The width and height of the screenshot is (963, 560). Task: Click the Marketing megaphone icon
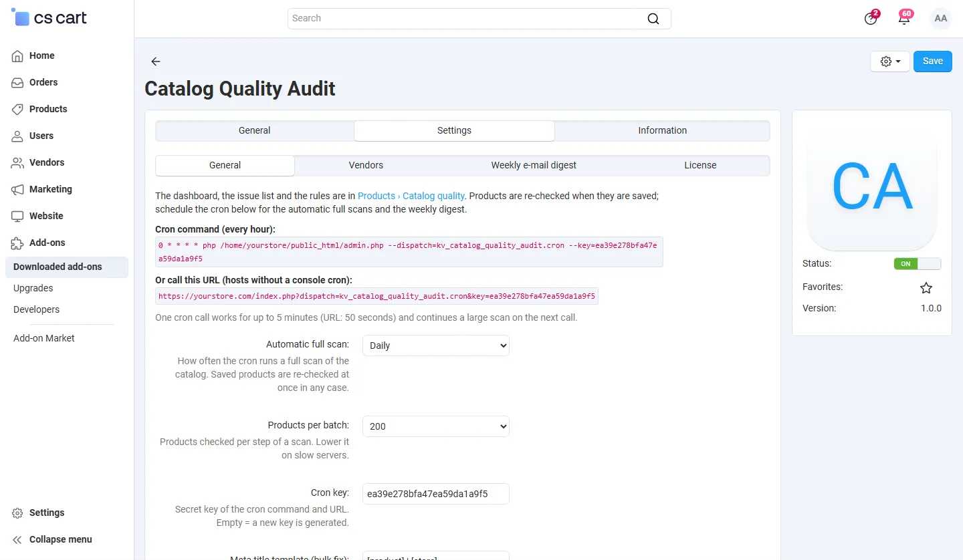pos(18,190)
